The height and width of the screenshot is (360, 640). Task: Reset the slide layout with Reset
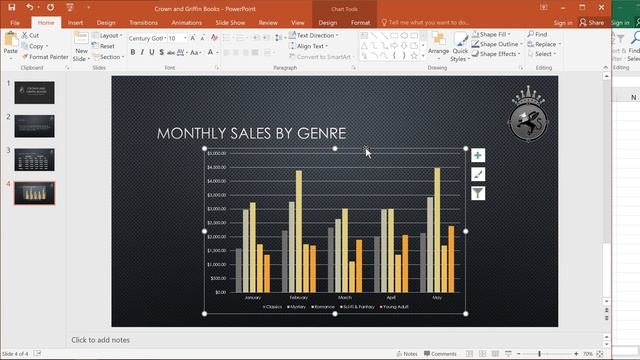(104, 46)
